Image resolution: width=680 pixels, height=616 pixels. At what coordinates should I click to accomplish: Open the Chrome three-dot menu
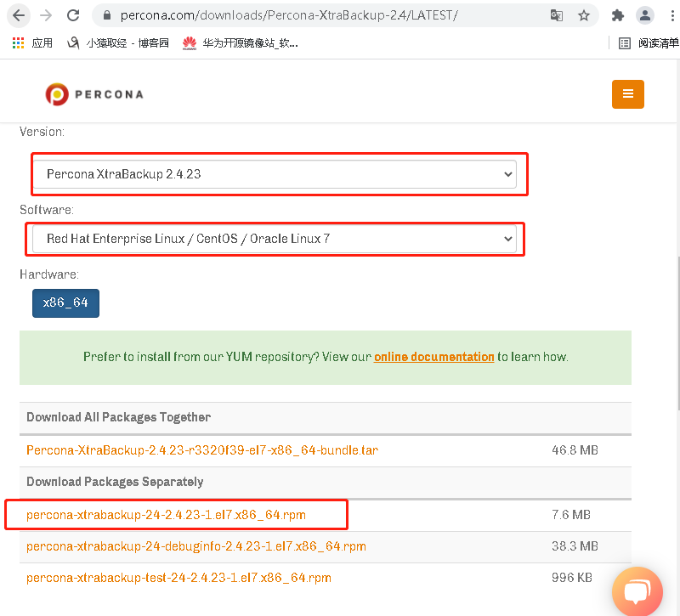(x=671, y=15)
